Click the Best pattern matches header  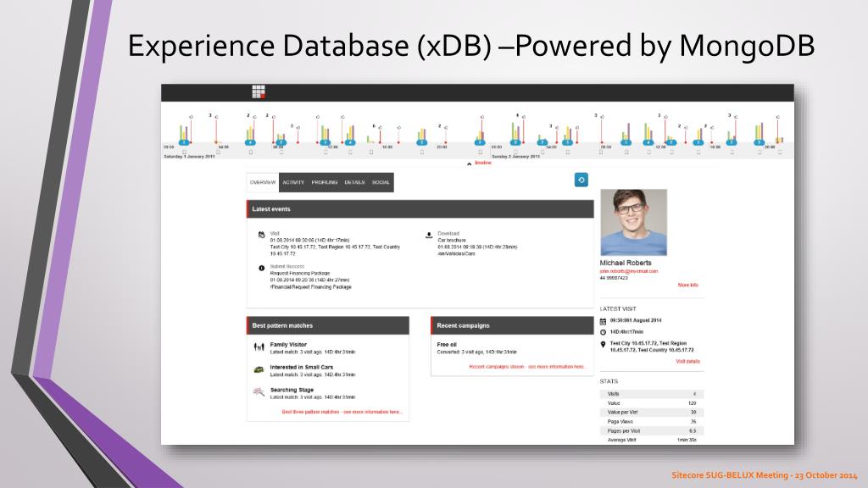(x=328, y=325)
